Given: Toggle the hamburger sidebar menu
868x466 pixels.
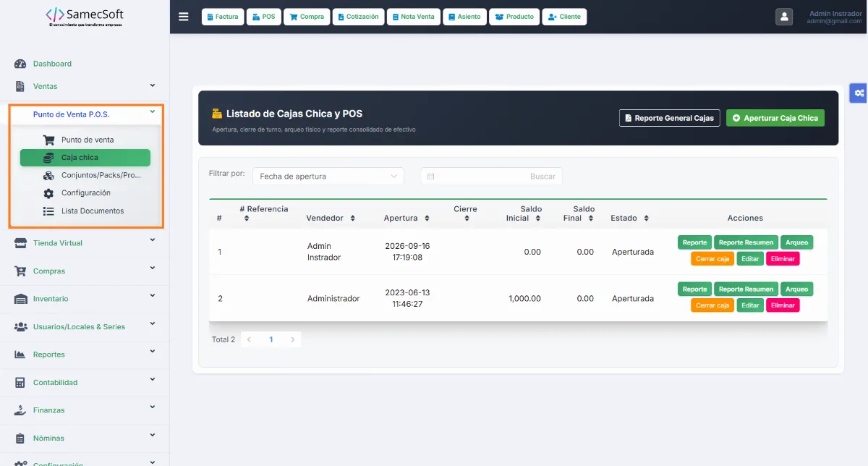Looking at the screenshot, I should click(183, 17).
